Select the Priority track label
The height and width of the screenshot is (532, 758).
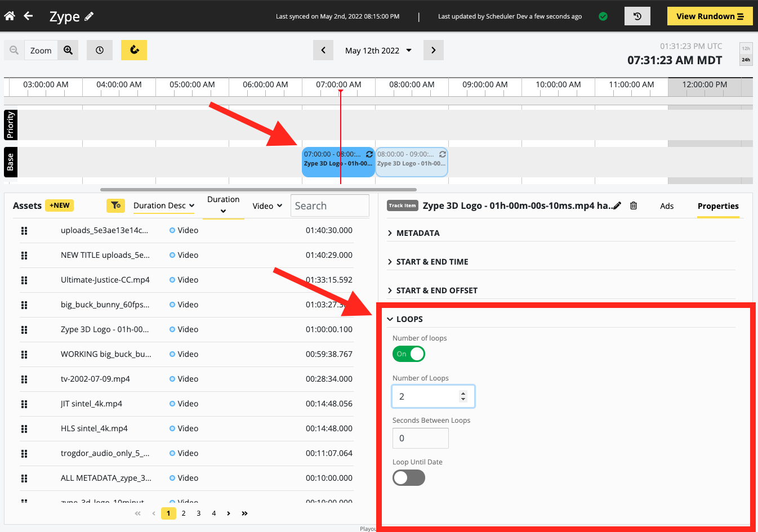click(x=11, y=125)
